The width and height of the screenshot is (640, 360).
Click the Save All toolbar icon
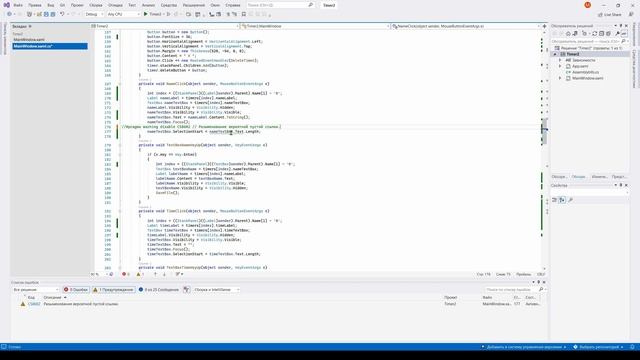pos(53,14)
